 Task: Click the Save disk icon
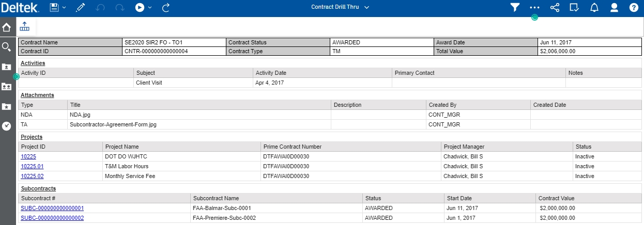point(54,8)
